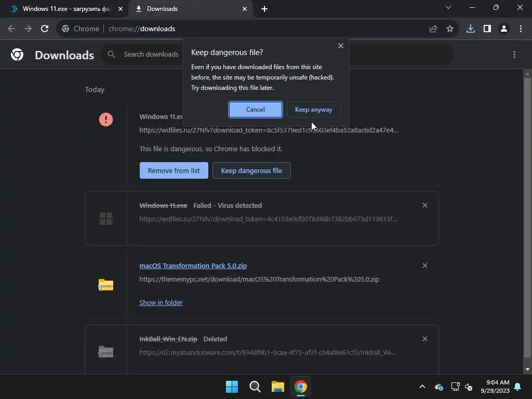Bookmark this page with the star icon
The height and width of the screenshot is (399, 532).
[x=450, y=29]
